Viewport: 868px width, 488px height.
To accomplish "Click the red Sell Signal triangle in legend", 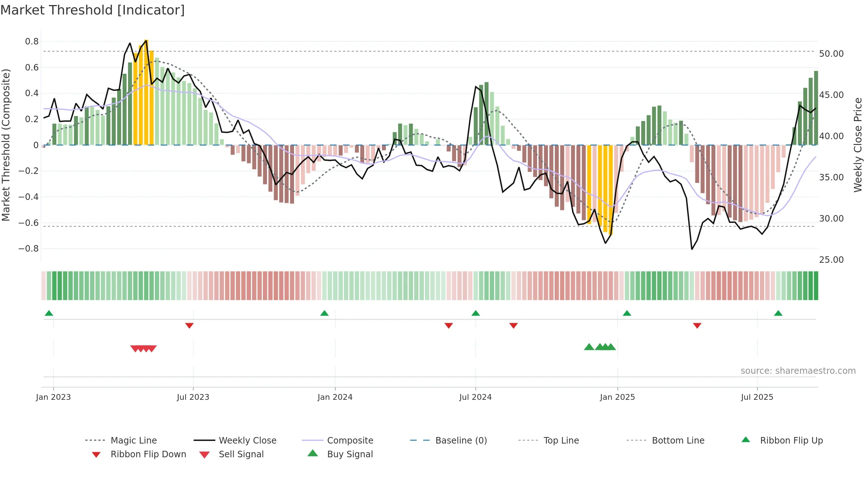I will point(204,455).
